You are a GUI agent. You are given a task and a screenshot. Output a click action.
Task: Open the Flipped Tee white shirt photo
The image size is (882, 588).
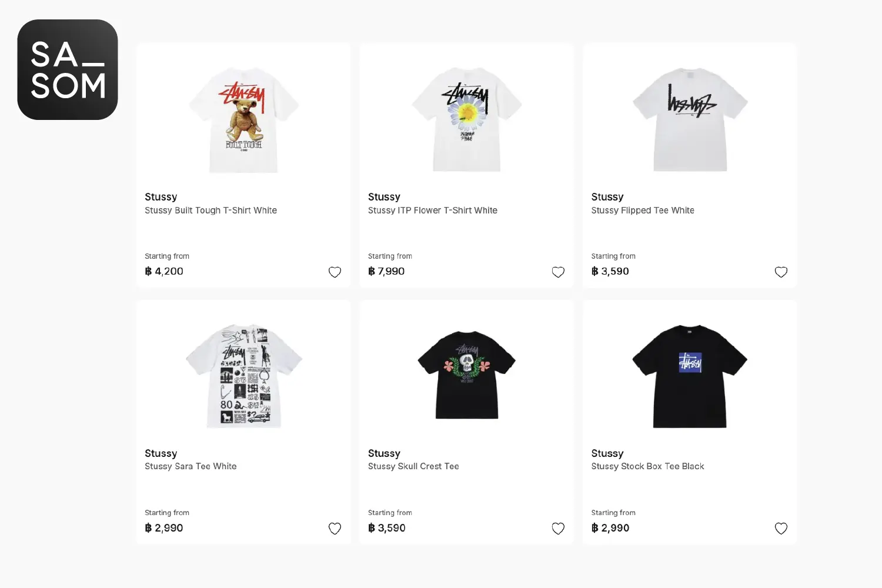tap(690, 119)
